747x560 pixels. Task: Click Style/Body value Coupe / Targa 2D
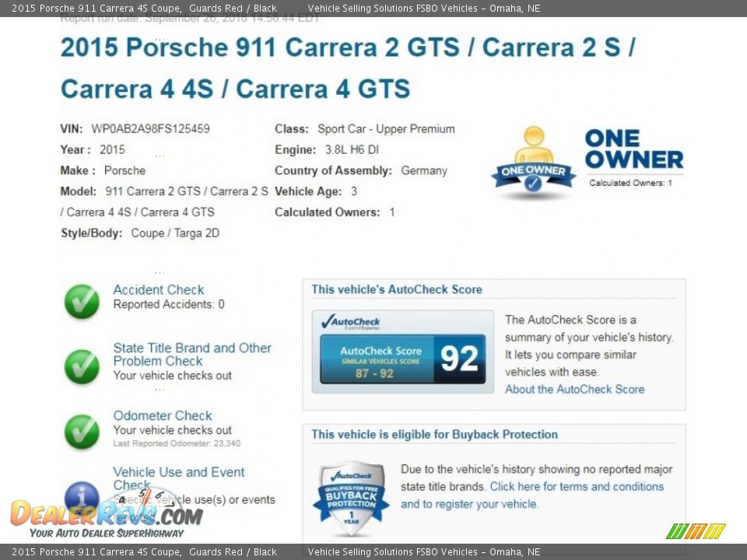(175, 233)
